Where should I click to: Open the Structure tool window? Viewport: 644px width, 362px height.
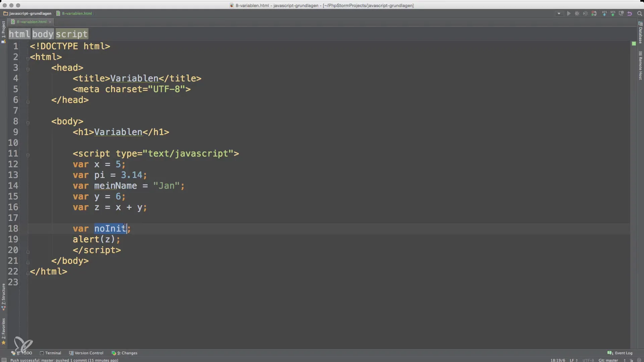[3, 297]
